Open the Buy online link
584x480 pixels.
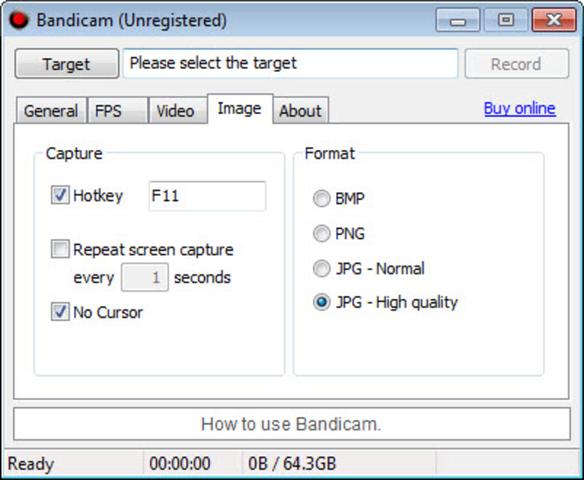tap(520, 108)
